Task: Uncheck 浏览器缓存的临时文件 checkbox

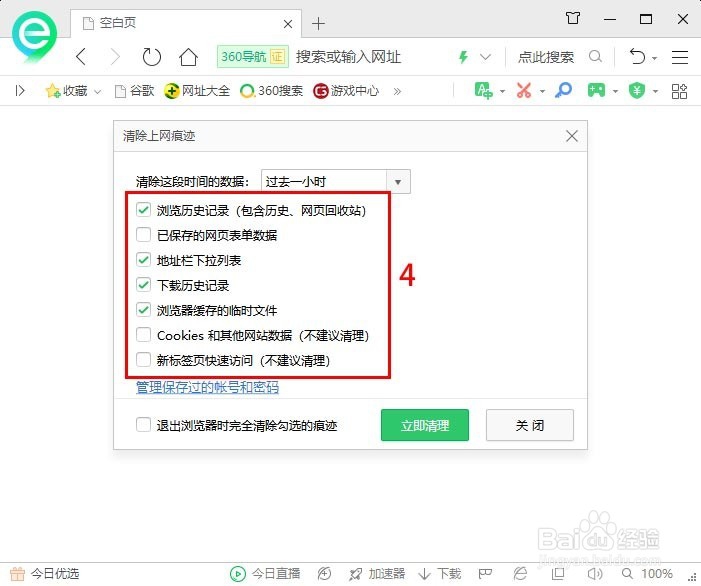Action: tap(143, 310)
